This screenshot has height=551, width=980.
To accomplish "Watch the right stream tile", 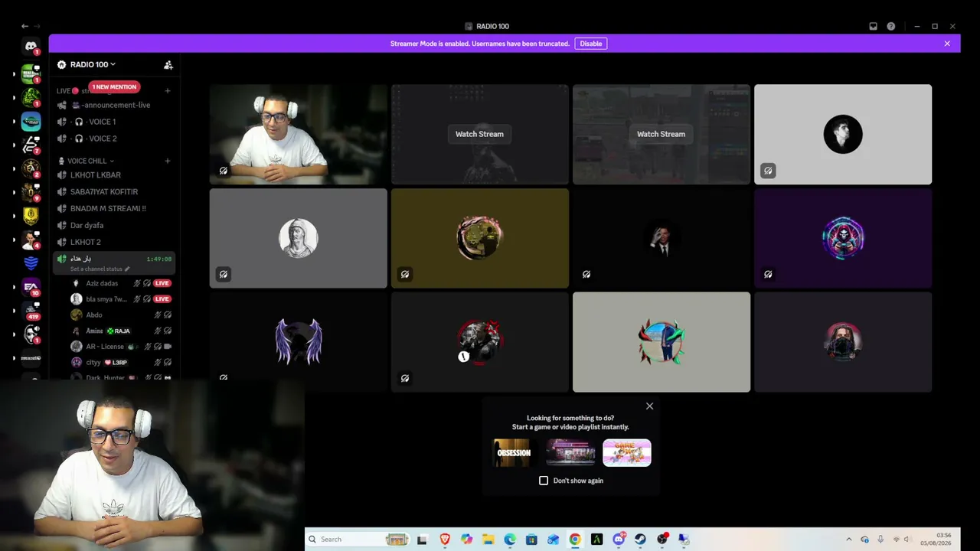I will click(x=661, y=134).
